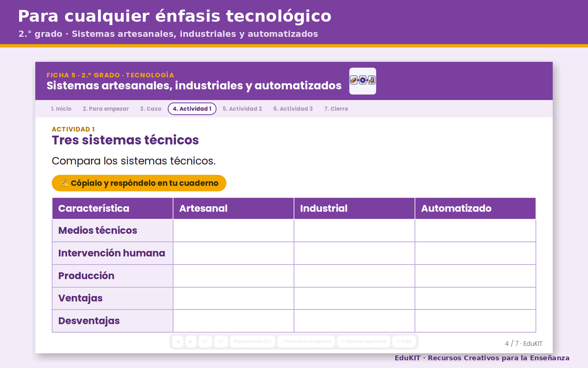The width and height of the screenshot is (588, 368).
Task: Decrease font size with A- button
Action: pyautogui.click(x=205, y=342)
